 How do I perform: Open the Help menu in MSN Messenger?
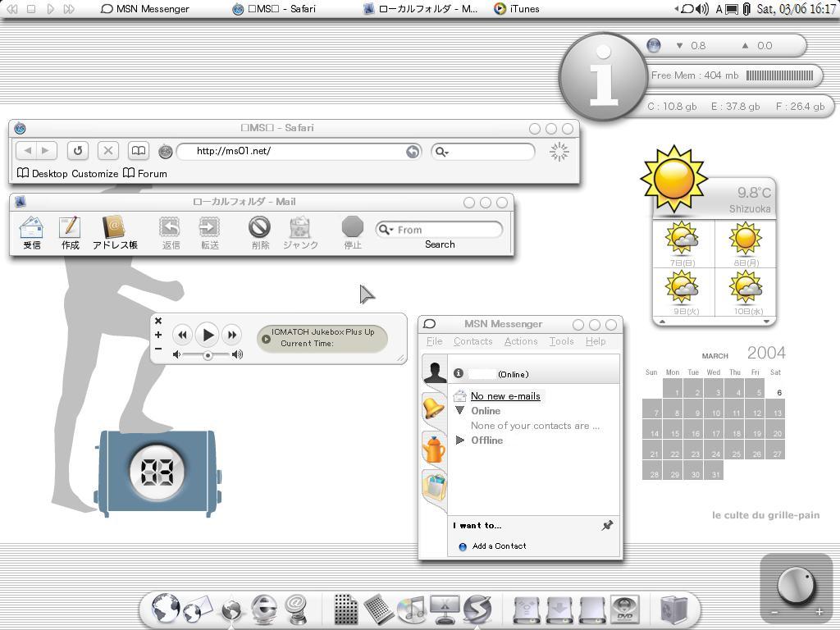point(596,341)
